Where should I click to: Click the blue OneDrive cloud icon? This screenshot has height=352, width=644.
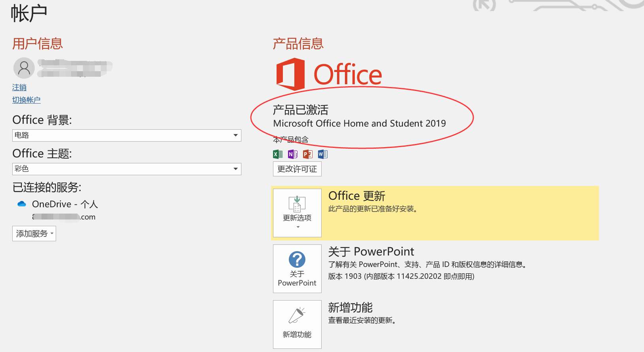point(22,204)
